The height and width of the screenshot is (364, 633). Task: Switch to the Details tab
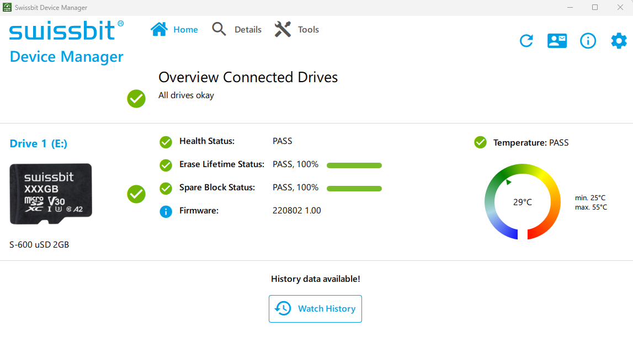click(237, 30)
